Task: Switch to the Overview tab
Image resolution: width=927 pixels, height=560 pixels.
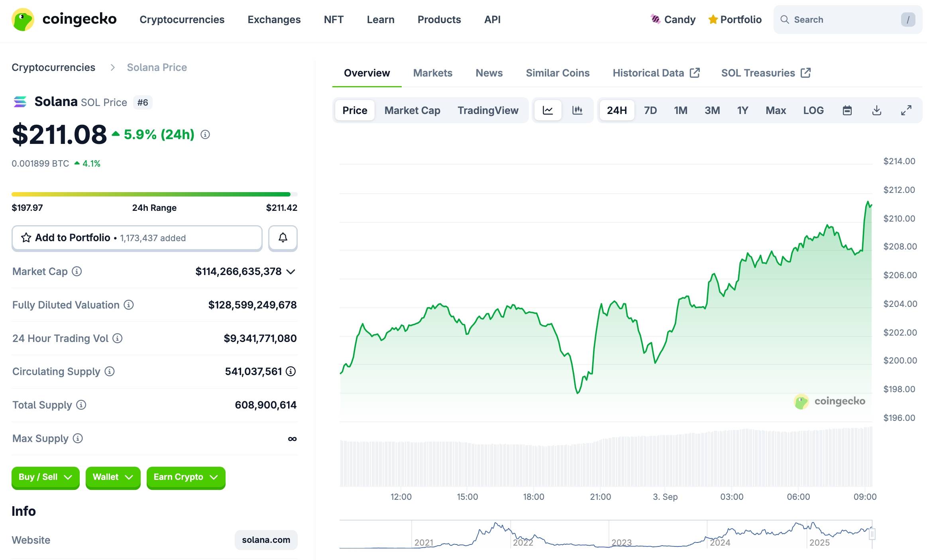Action: click(367, 73)
